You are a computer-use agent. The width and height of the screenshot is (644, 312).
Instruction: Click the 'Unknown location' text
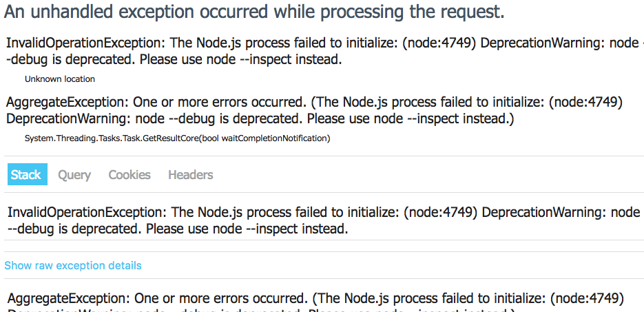60,79
